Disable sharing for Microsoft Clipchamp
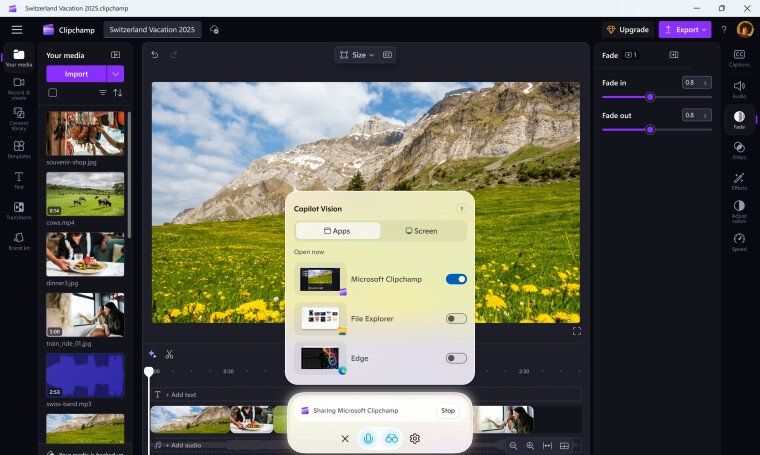 click(456, 279)
